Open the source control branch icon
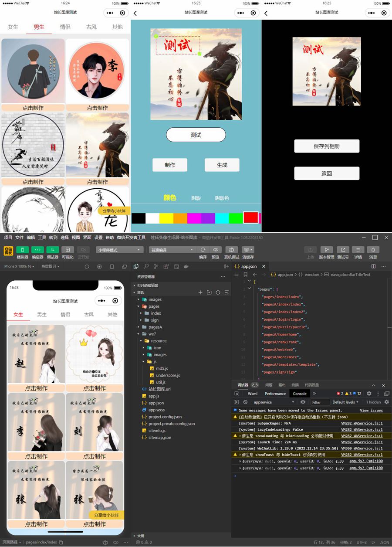Screen dimensions: 392x547 point(156,266)
